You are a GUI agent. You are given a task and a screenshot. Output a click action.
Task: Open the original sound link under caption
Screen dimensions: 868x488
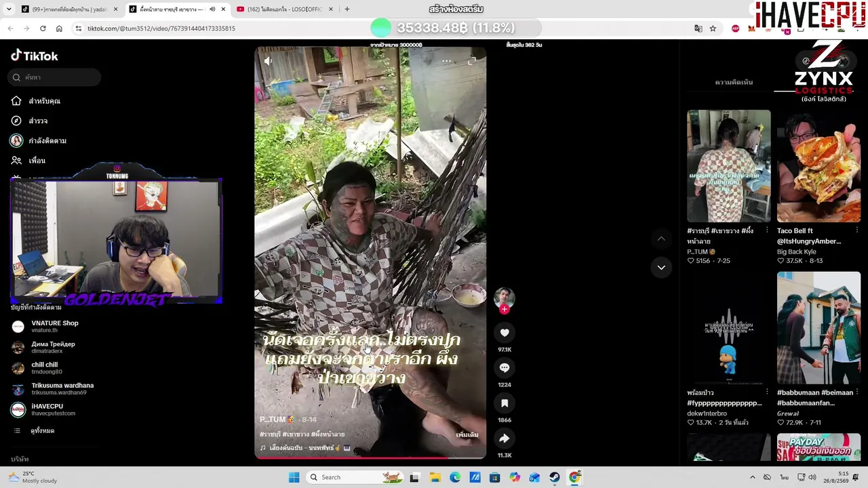click(305, 448)
